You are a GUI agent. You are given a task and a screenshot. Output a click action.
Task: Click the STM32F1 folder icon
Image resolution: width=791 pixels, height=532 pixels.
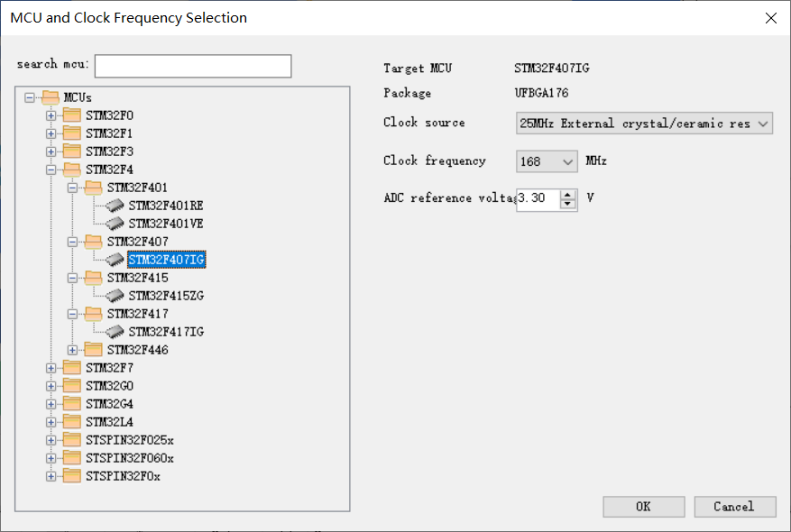71,133
